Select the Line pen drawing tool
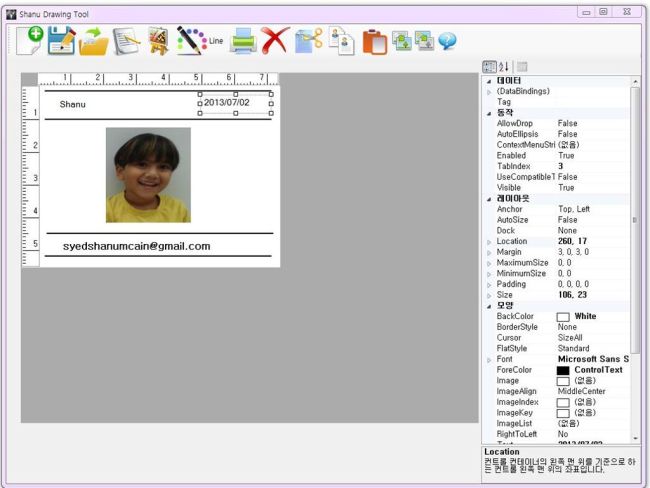 tap(200, 40)
